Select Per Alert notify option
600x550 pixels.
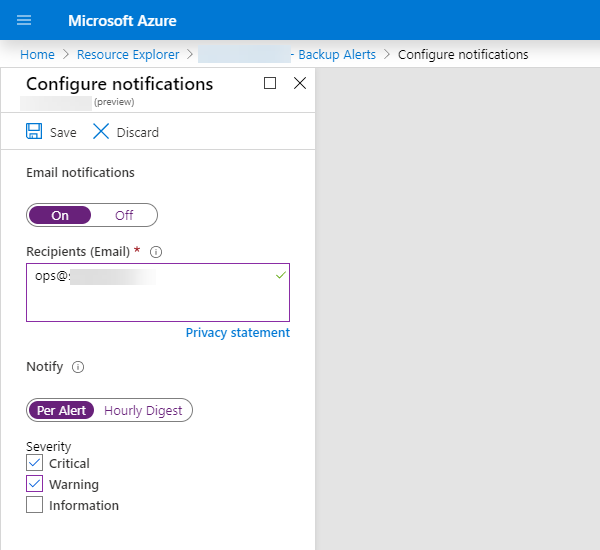[x=61, y=410]
